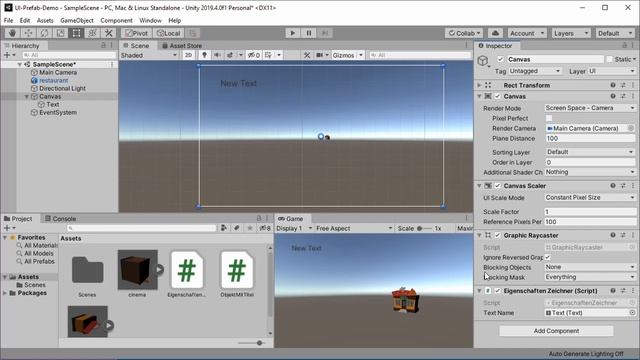Open the Collab button
The height and width of the screenshot is (360, 640).
464,33
